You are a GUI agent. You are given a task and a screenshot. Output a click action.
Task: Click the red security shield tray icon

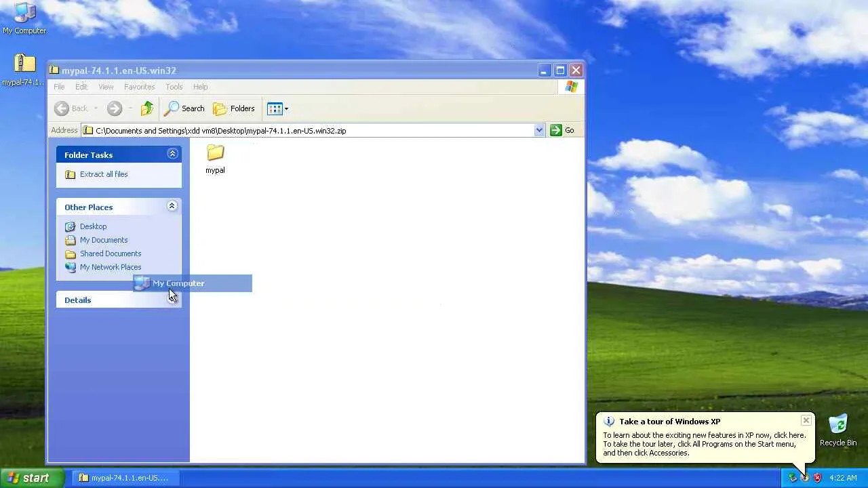point(817,478)
